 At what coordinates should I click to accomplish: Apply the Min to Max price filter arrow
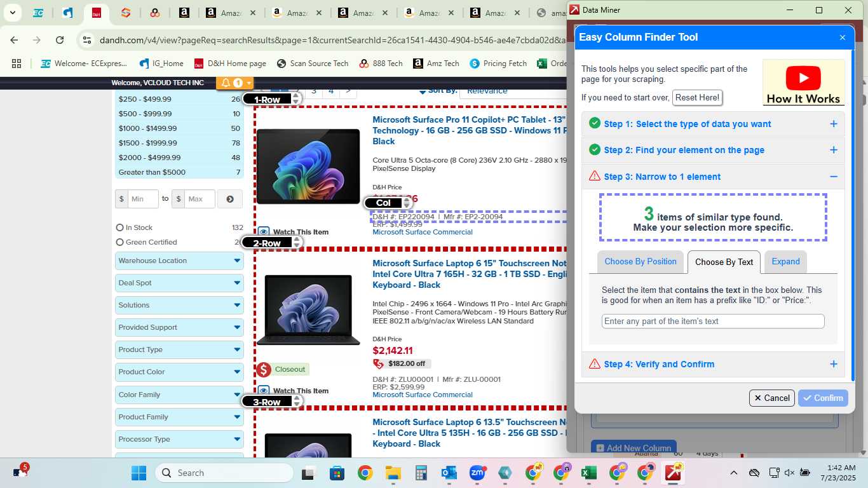pos(230,199)
